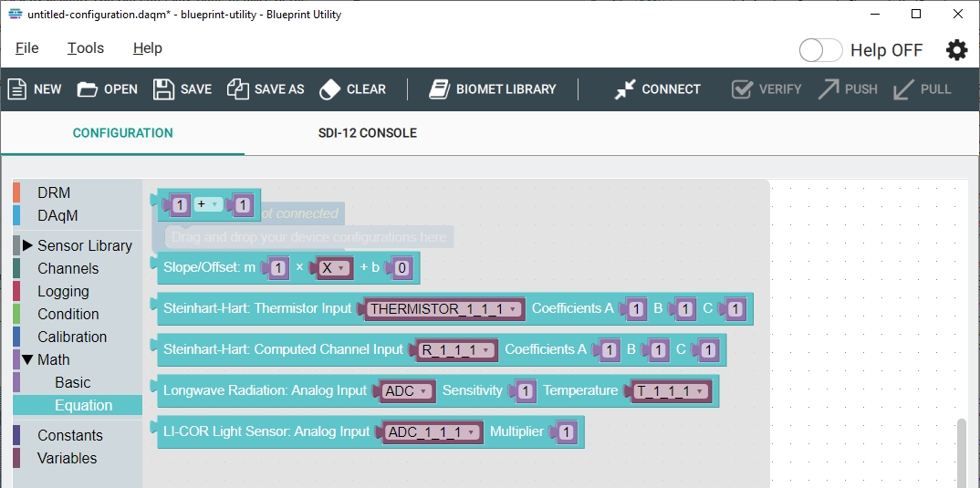
Task: Click the Sensitivity value field in Longwave block
Action: point(525,391)
